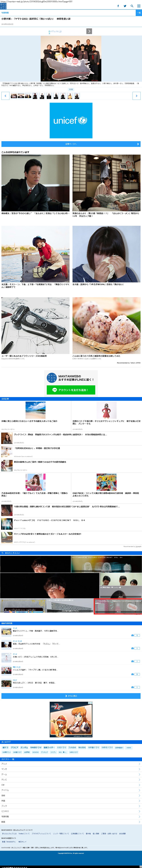Expand more entries with さらに表示
142x868 pixels.
point(71,696)
